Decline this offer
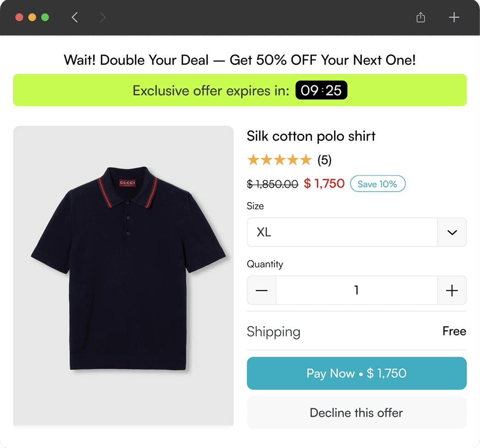 point(356,413)
